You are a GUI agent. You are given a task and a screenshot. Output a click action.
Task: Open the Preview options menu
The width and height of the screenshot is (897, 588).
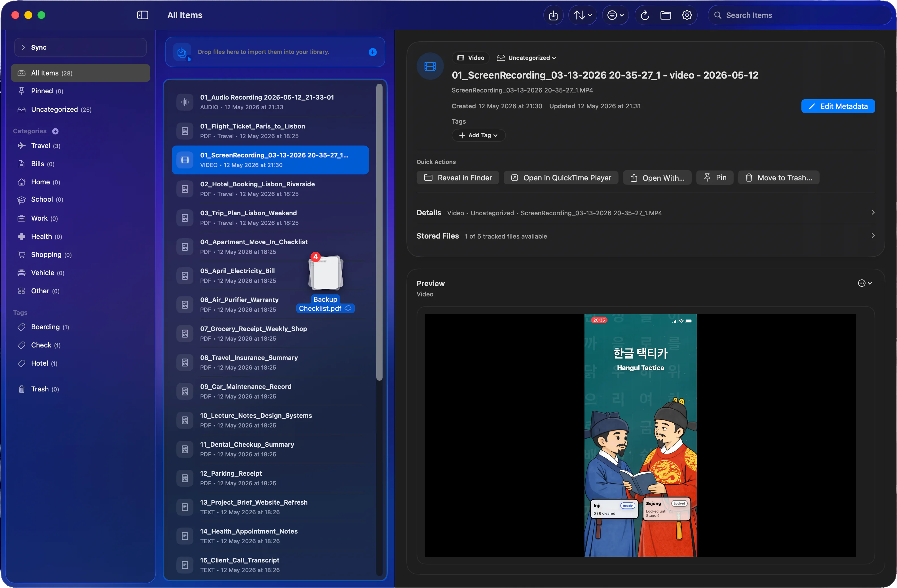(x=865, y=283)
